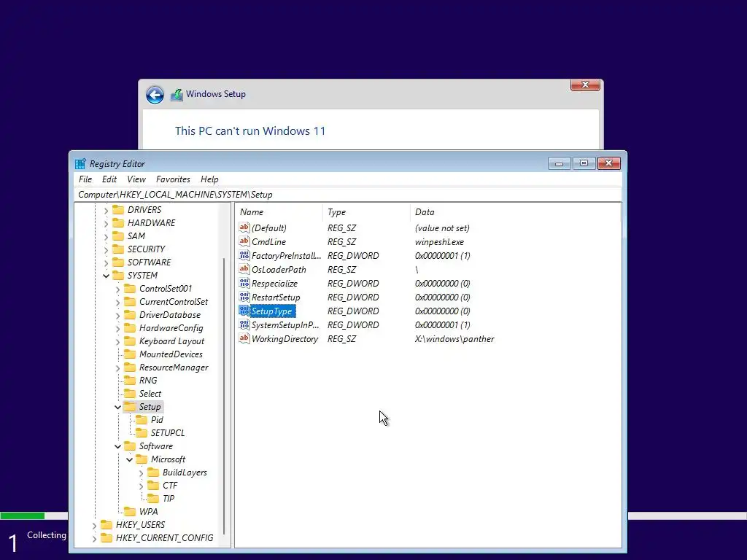
Task: Select the CmdLine value icon
Action: pyautogui.click(x=244, y=241)
